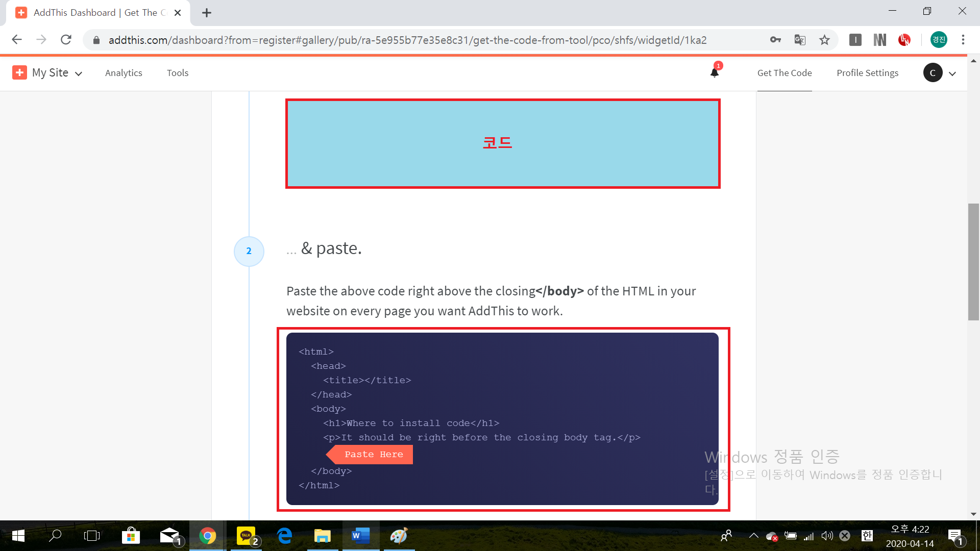This screenshot has width=980, height=551.
Task: Open Profile Settings
Action: tap(867, 73)
